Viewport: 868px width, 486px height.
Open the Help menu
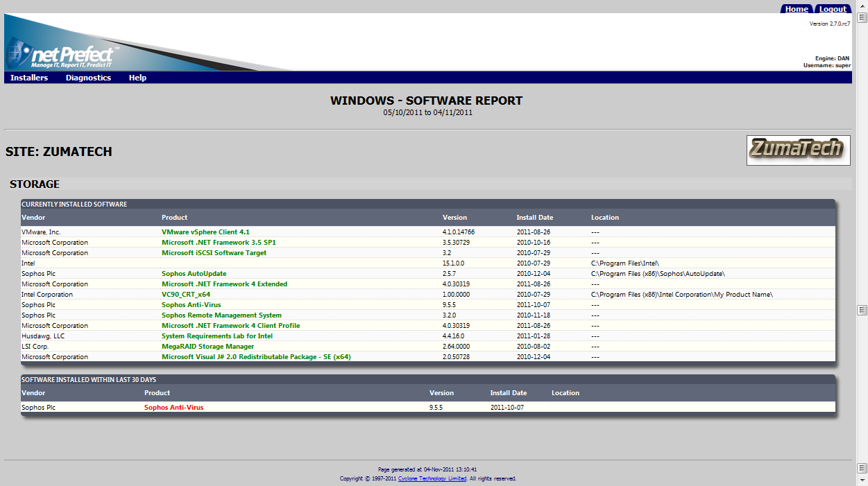[x=137, y=78]
